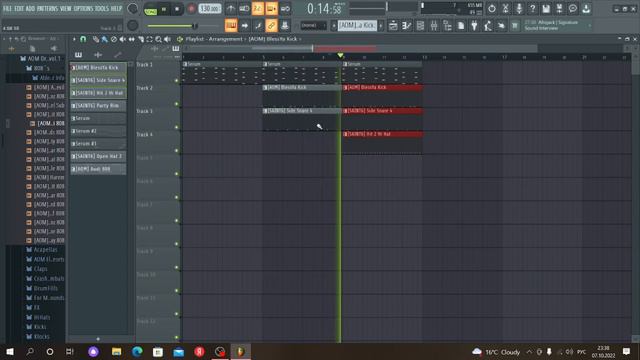640x360 pixels.
Task: Open the project info page icon
Action: pyautogui.click(x=461, y=26)
